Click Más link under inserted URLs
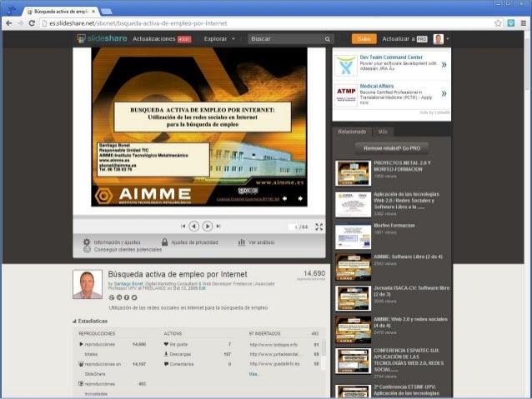This screenshot has width=532, height=399. (x=253, y=374)
